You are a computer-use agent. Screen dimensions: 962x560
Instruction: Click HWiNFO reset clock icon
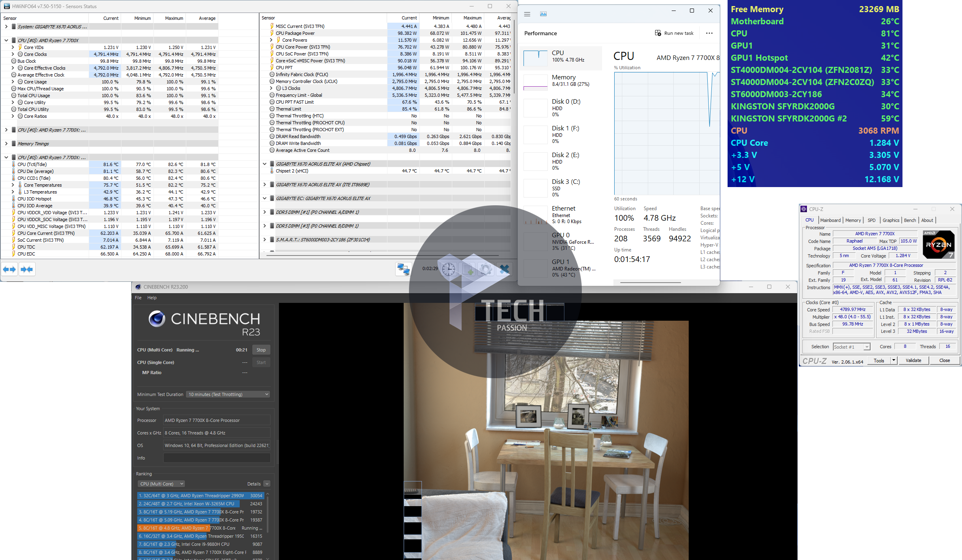[448, 269]
